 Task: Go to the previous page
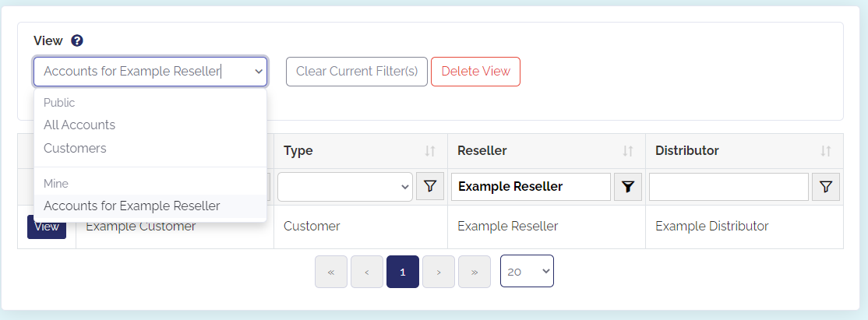pyautogui.click(x=367, y=272)
